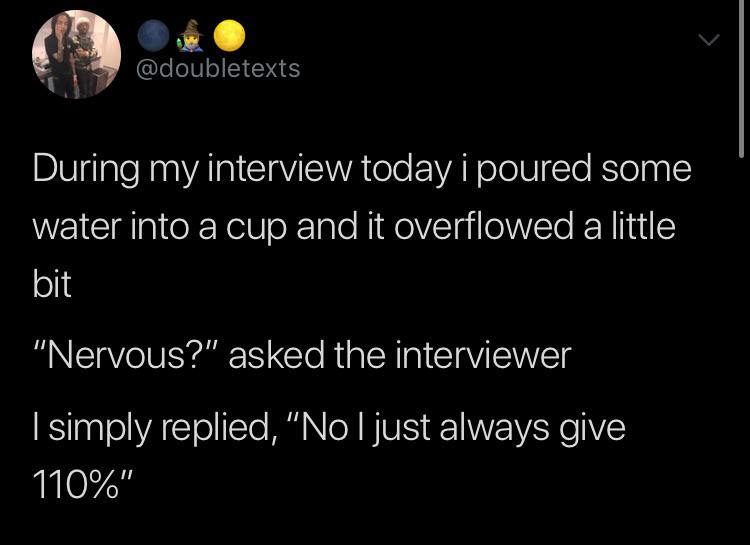Click the vertical scrollbar on right edge
The width and height of the screenshot is (750, 545).
(x=741, y=80)
